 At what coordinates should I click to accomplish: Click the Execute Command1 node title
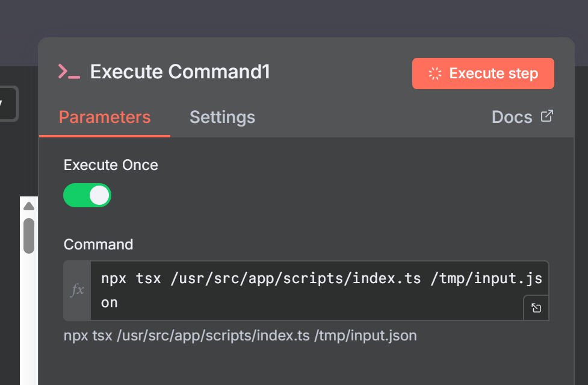[180, 72]
